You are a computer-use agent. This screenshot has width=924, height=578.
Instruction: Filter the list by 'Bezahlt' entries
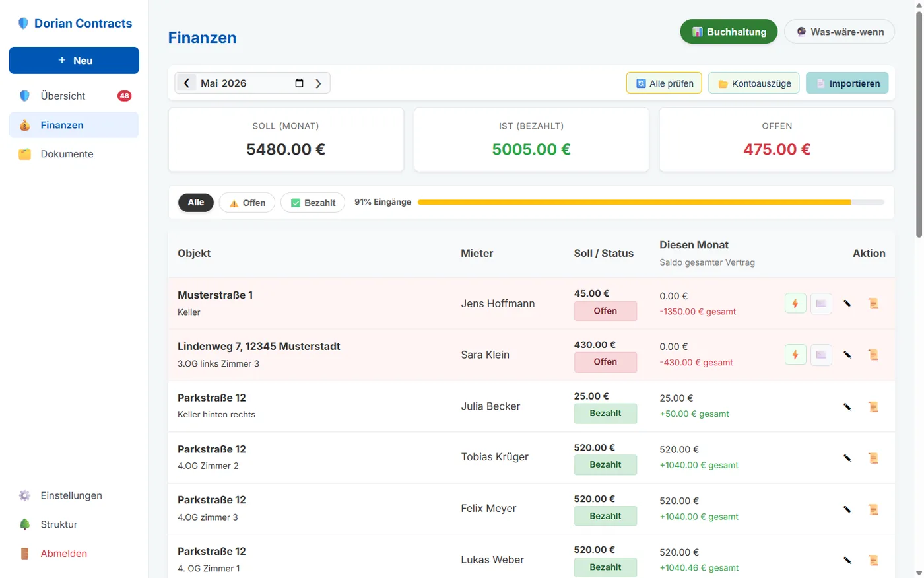[x=313, y=203]
